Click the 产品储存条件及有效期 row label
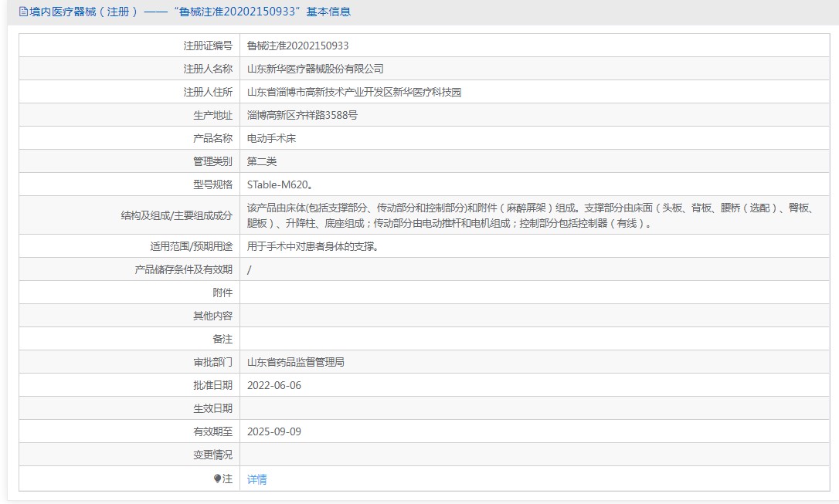 coord(183,269)
